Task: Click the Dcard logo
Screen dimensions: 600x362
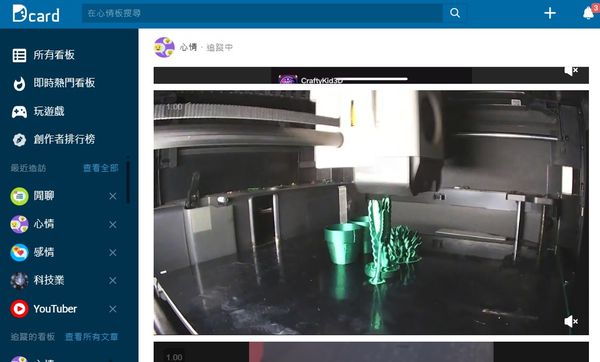Action: click(x=36, y=13)
